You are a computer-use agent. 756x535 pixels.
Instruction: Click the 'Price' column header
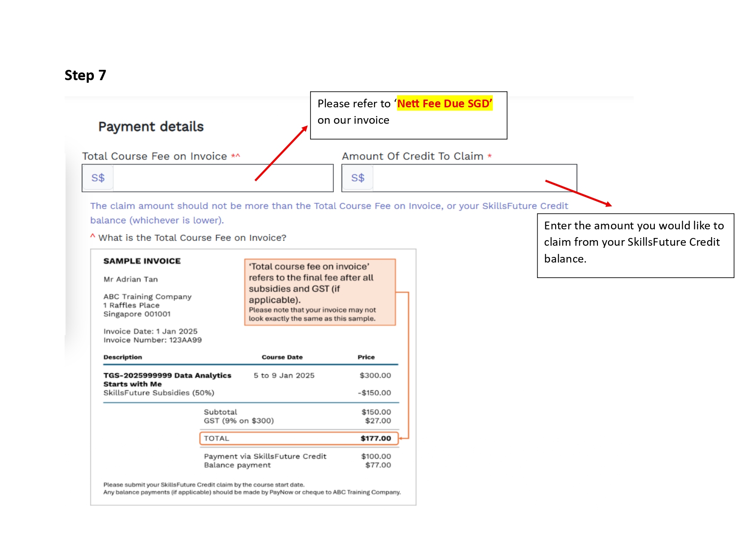[366, 357]
